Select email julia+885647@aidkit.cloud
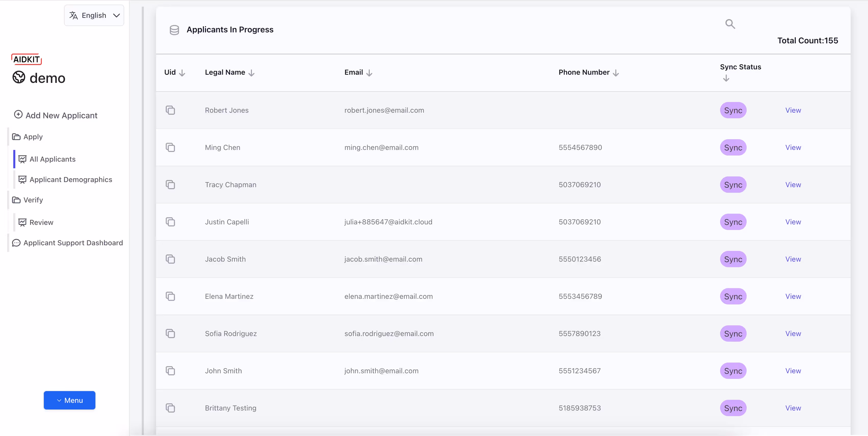 388,222
